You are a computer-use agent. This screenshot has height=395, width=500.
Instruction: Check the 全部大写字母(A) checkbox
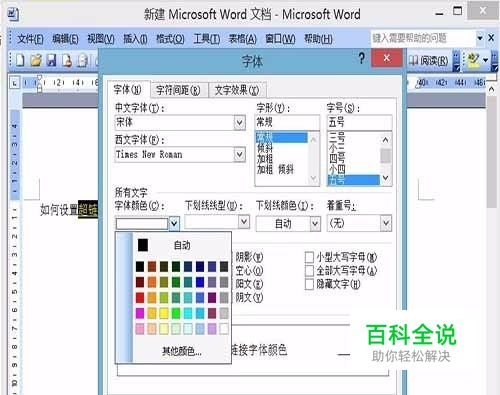pos(309,270)
